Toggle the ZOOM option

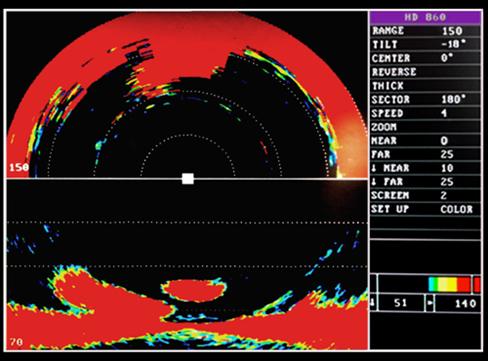pos(426,127)
